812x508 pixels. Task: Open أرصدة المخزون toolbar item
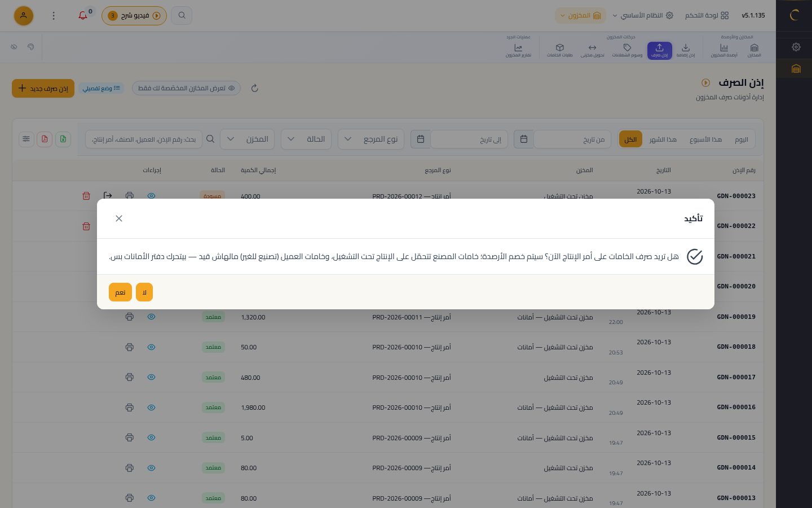[x=724, y=50]
